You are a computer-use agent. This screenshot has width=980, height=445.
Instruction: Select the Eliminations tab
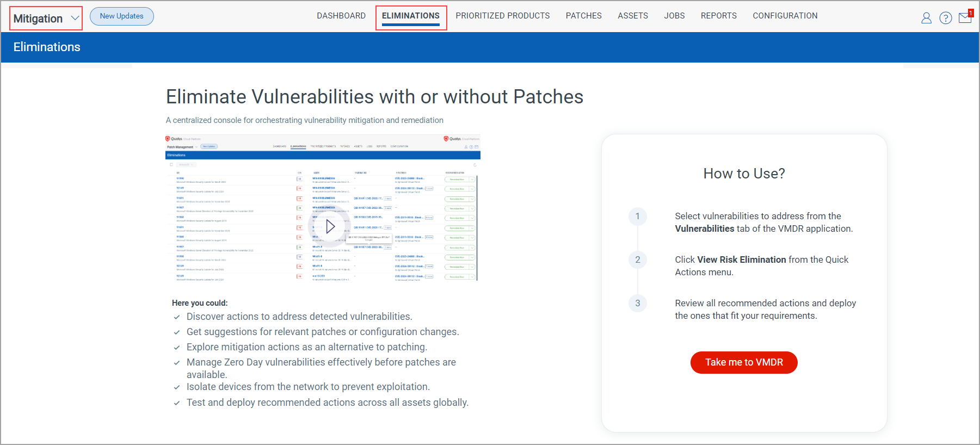(x=411, y=16)
